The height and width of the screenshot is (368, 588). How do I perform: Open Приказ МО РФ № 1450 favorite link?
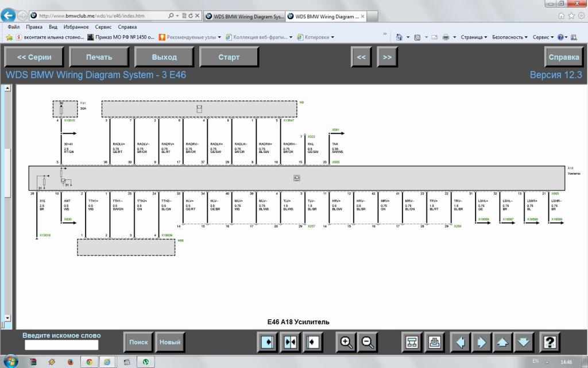tap(121, 37)
